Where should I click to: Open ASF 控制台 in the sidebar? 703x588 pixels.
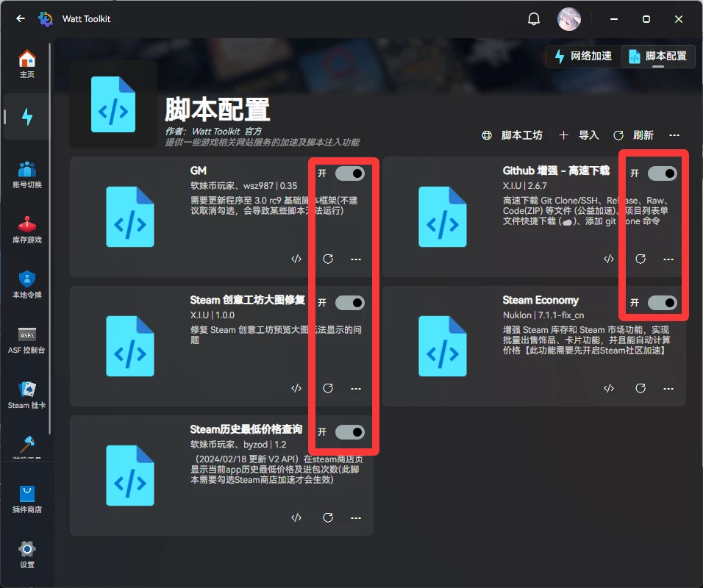click(x=27, y=340)
